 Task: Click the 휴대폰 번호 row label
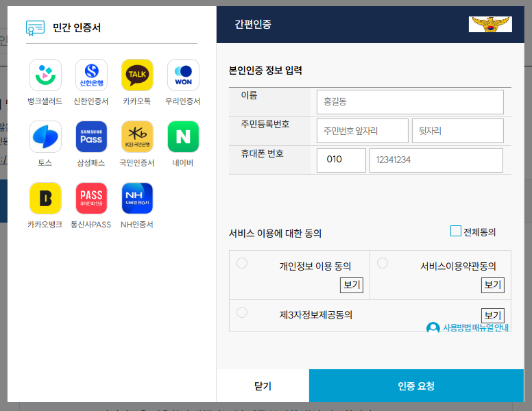coord(263,153)
